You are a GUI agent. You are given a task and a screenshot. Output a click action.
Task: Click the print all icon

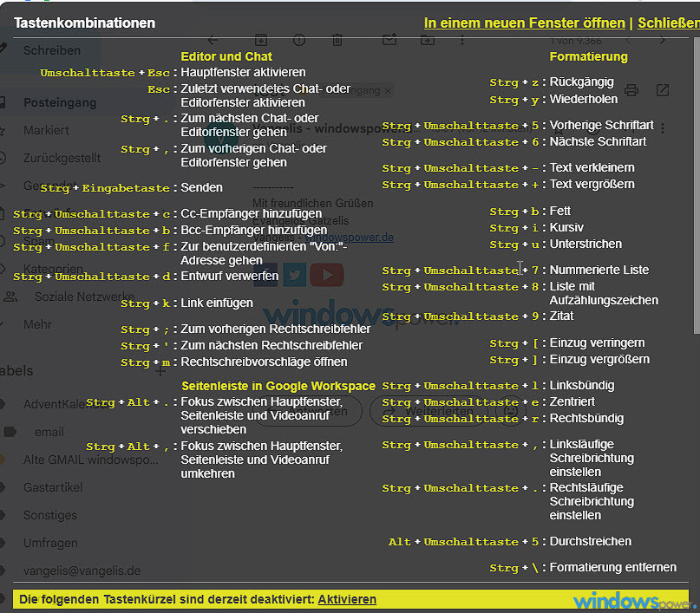(x=631, y=90)
